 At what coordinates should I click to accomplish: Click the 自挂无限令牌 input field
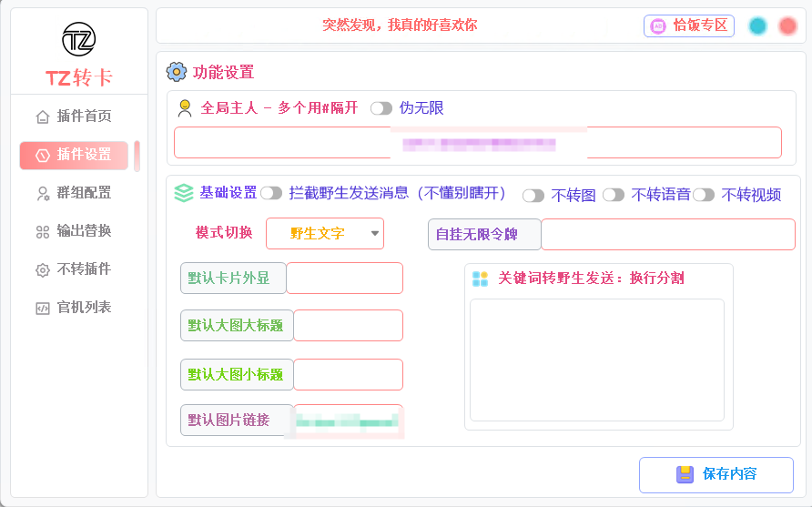(667, 235)
